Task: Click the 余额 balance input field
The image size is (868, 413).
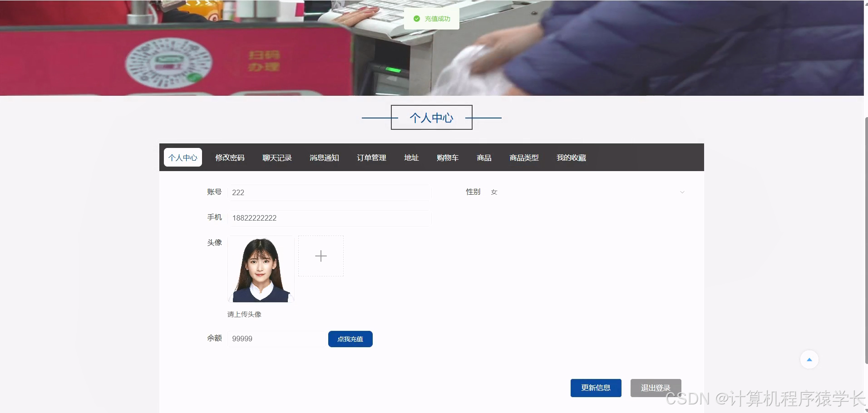Action: click(276, 339)
